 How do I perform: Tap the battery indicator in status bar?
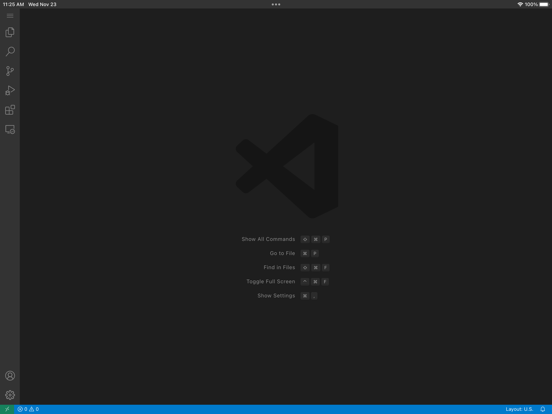[x=544, y=5]
